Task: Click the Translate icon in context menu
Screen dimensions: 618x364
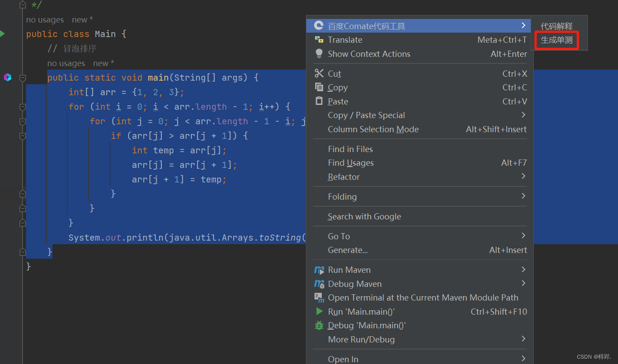Action: click(x=319, y=40)
